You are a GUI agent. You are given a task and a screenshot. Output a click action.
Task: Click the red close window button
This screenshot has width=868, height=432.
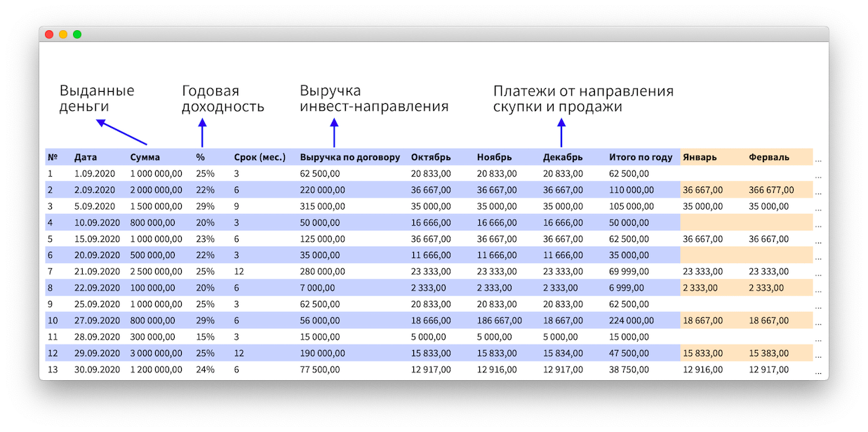coord(49,34)
